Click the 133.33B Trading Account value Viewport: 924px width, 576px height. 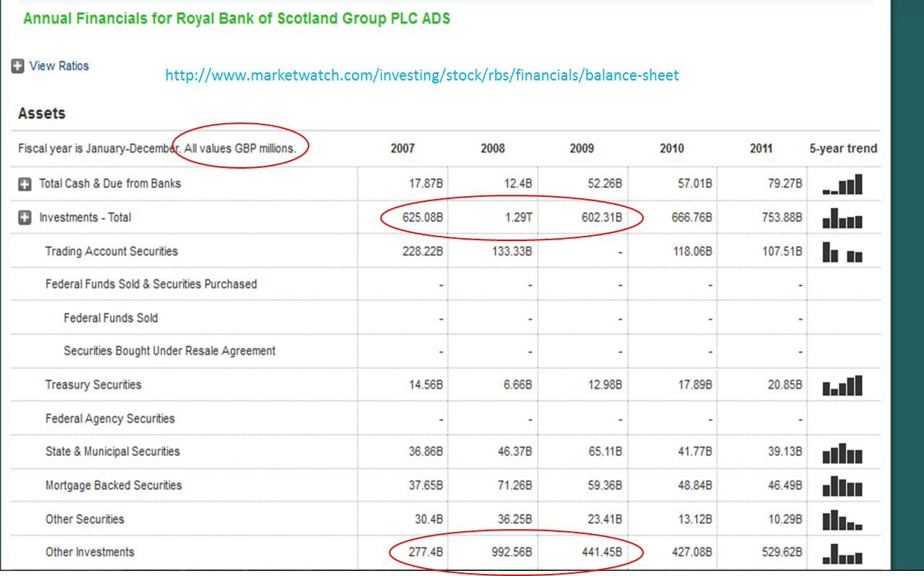pos(511,251)
